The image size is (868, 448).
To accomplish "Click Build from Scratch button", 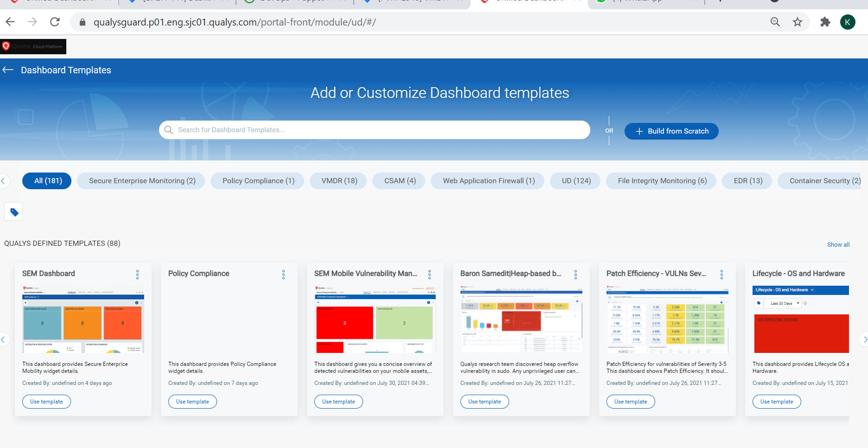I will [671, 131].
